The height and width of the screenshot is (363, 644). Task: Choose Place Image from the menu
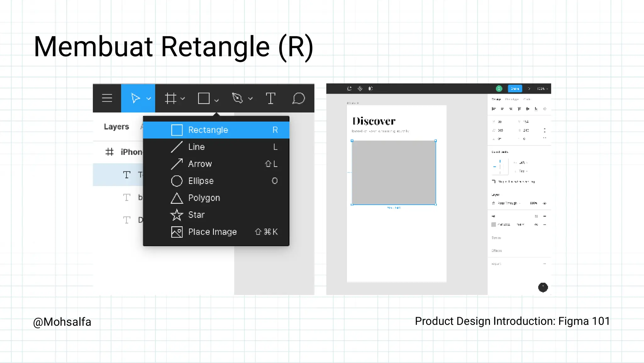(x=212, y=232)
